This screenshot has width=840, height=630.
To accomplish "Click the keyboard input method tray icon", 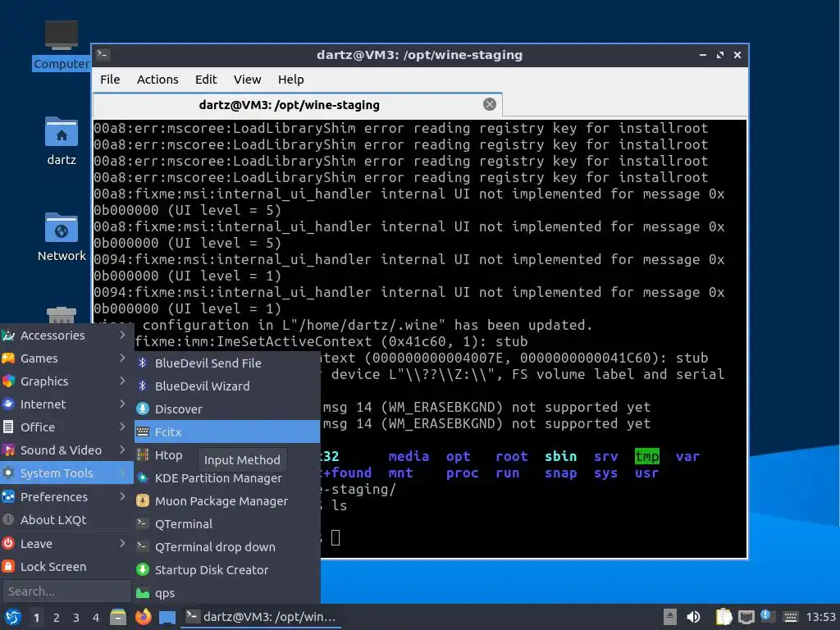I will pos(790,617).
